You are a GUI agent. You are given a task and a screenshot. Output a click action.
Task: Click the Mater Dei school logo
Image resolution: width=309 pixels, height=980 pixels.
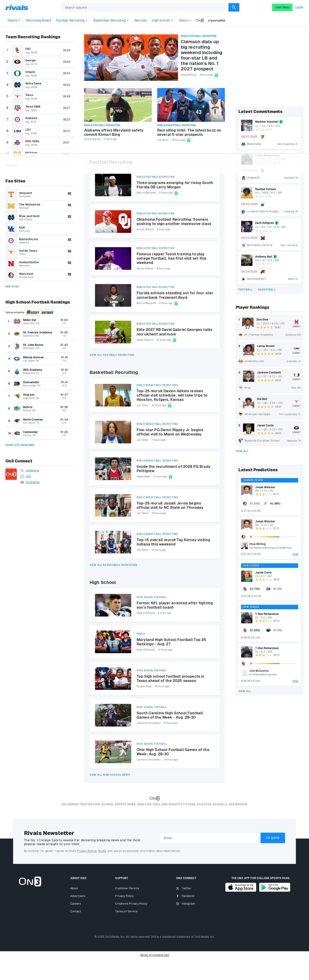(x=17, y=321)
